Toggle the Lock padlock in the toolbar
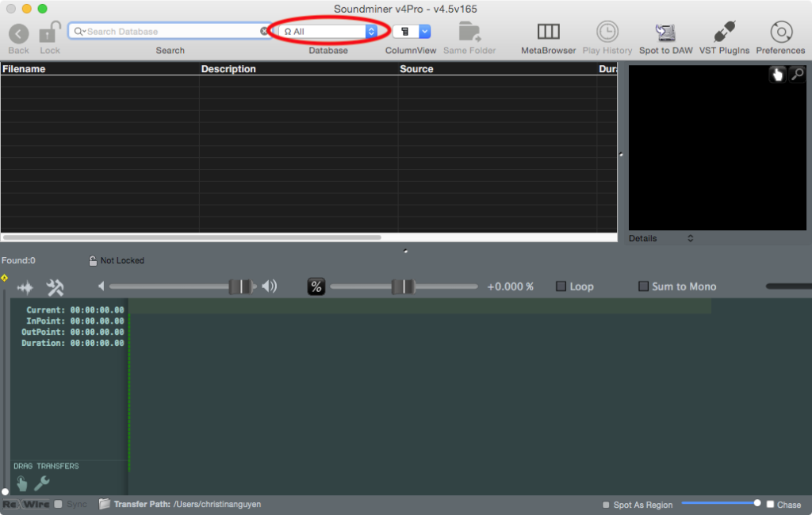The width and height of the screenshot is (812, 515). pos(50,33)
